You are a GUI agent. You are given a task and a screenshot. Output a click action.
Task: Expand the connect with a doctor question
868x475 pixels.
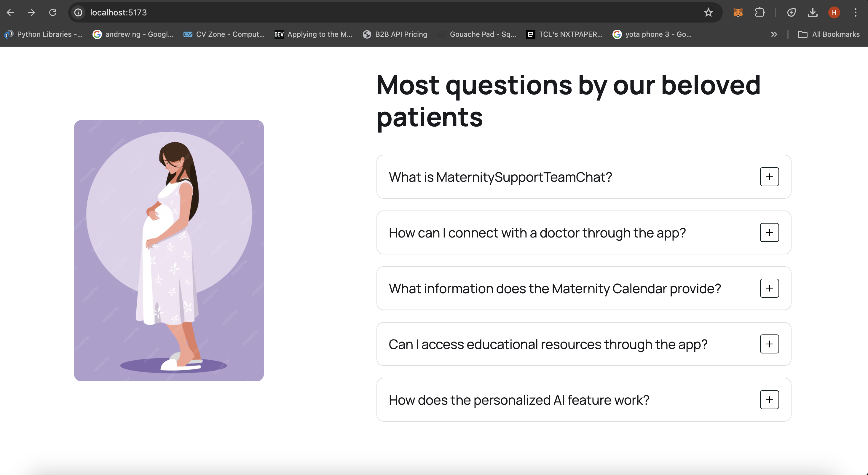tap(769, 232)
